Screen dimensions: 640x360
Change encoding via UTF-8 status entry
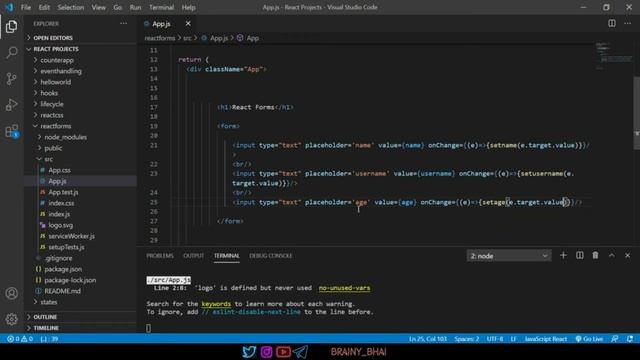tap(495, 339)
